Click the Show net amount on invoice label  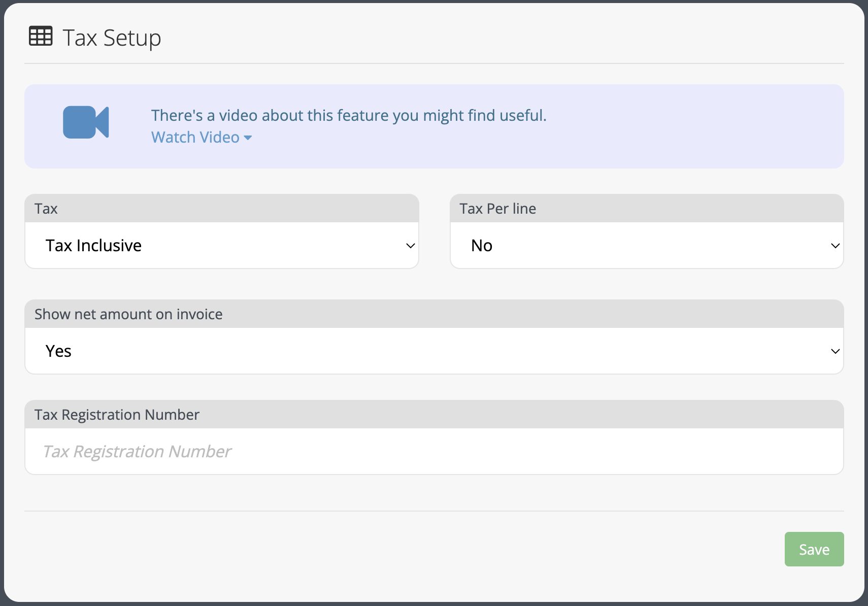coord(128,314)
